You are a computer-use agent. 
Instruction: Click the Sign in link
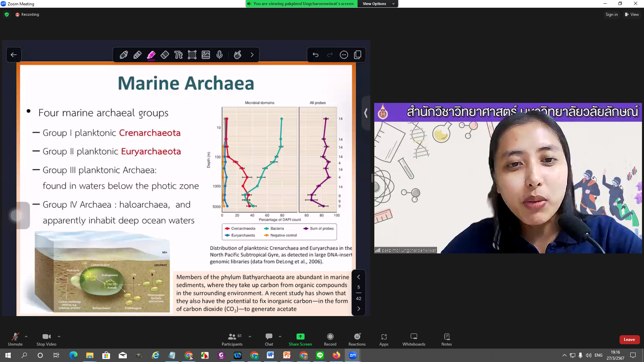point(611,14)
